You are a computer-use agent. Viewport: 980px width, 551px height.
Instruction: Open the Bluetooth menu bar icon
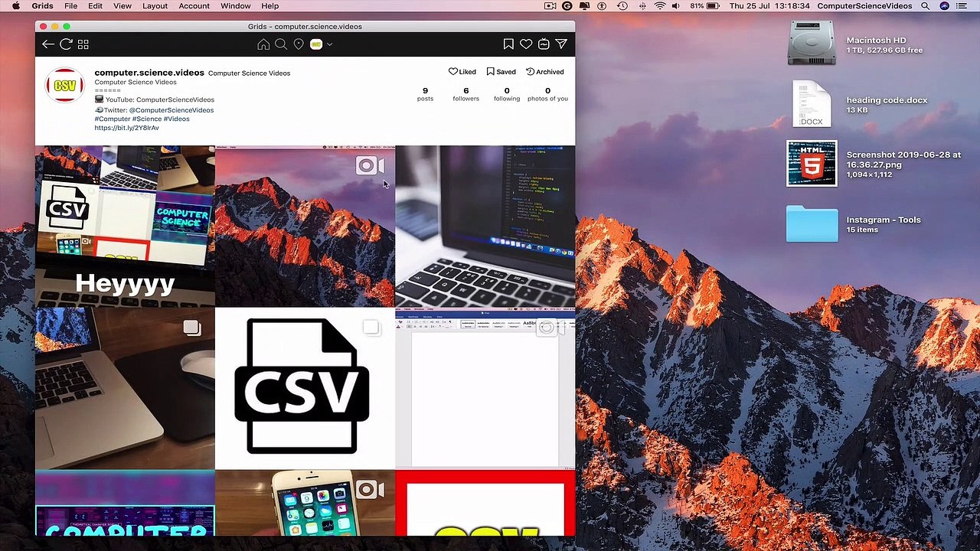coord(642,6)
